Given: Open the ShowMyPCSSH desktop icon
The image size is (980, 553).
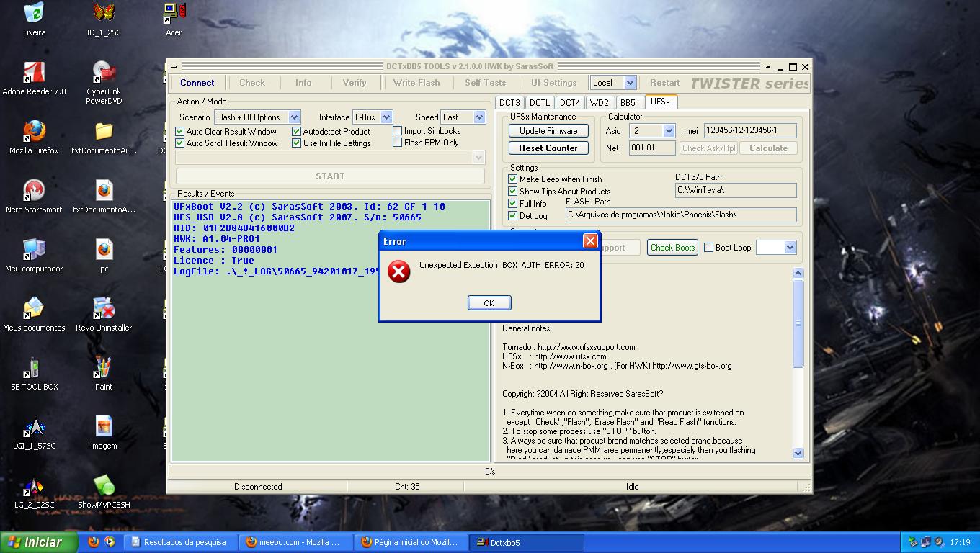Looking at the screenshot, I should pyautogui.click(x=104, y=487).
